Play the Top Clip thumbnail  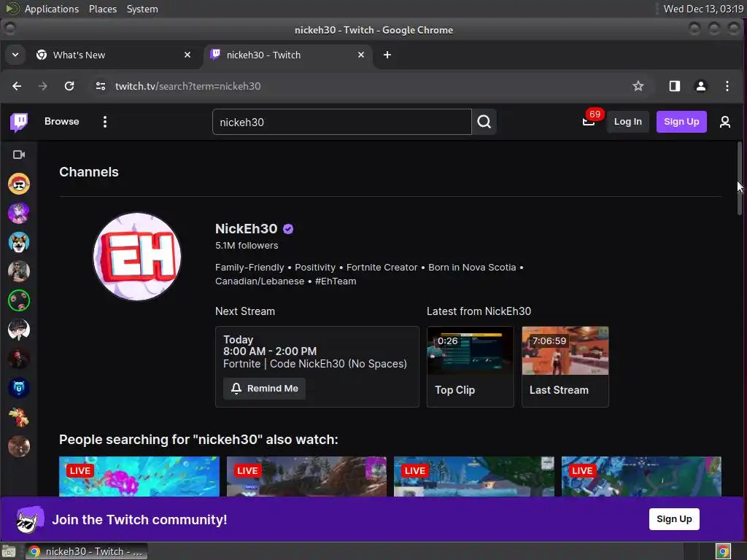click(471, 351)
